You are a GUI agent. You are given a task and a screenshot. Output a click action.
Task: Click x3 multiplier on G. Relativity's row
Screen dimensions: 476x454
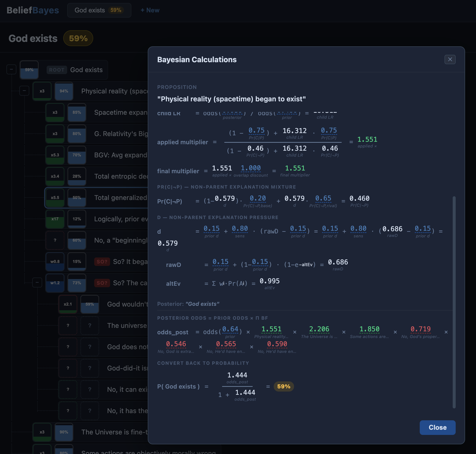pos(55,134)
